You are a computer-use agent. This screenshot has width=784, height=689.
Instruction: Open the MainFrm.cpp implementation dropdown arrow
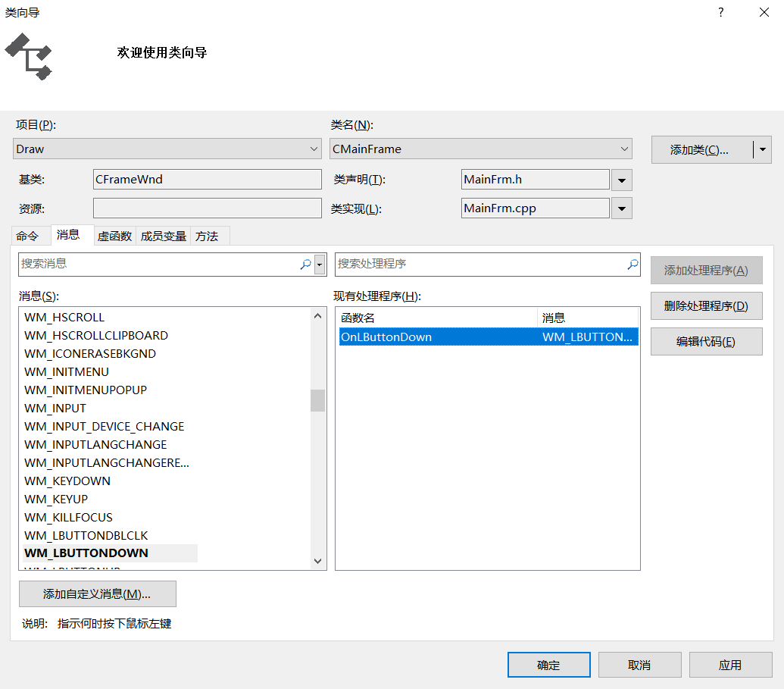(x=622, y=208)
